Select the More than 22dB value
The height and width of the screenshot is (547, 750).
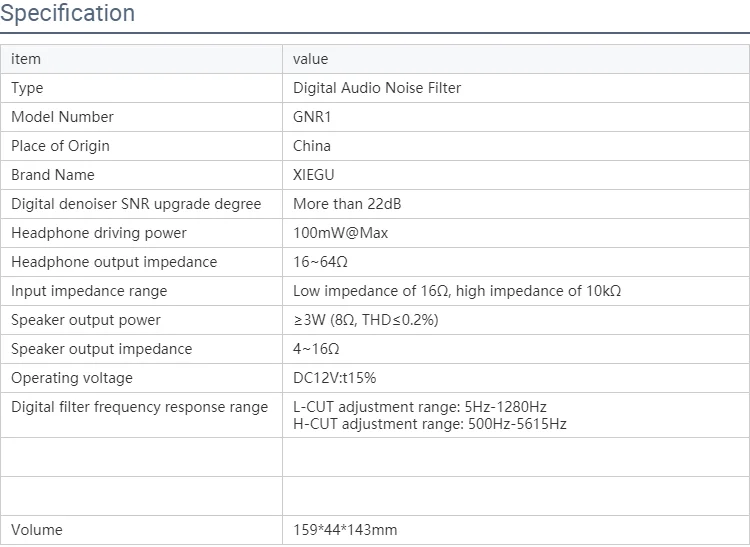tap(347, 204)
